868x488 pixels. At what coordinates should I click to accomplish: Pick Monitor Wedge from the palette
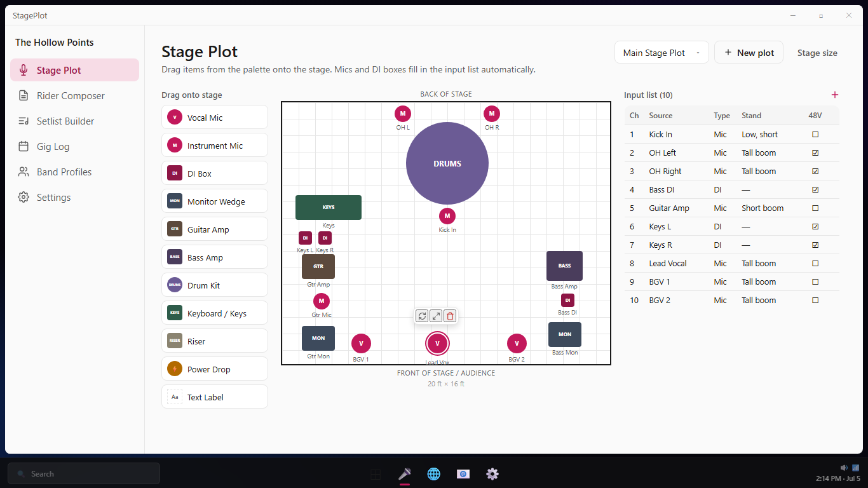pos(215,201)
